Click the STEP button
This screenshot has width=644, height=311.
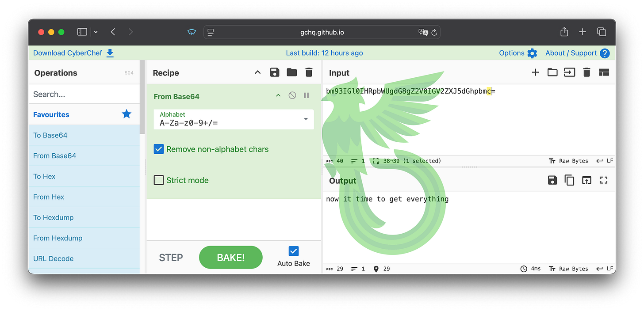(171, 258)
